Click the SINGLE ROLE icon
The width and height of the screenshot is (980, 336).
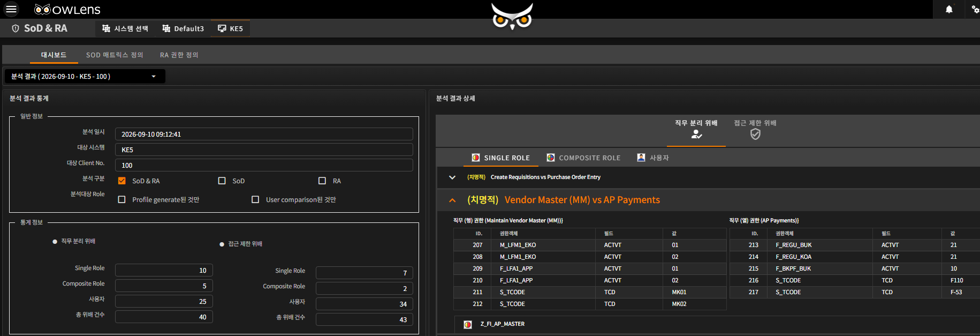click(475, 158)
